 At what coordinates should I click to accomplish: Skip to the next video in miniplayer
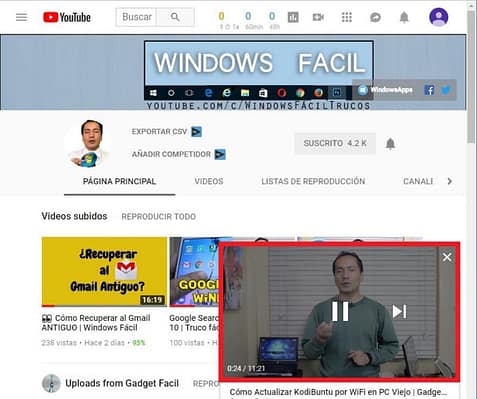click(x=399, y=312)
